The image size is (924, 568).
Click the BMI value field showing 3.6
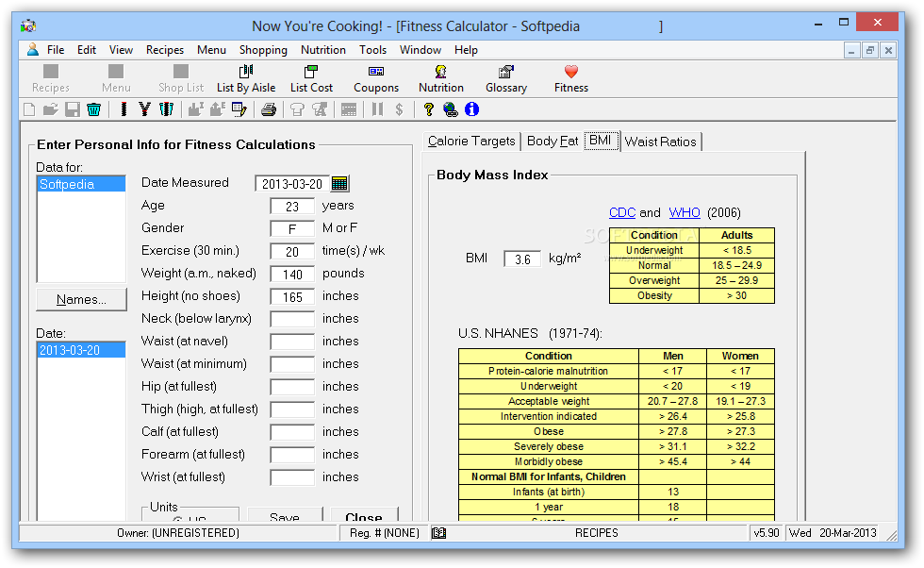tap(522, 259)
